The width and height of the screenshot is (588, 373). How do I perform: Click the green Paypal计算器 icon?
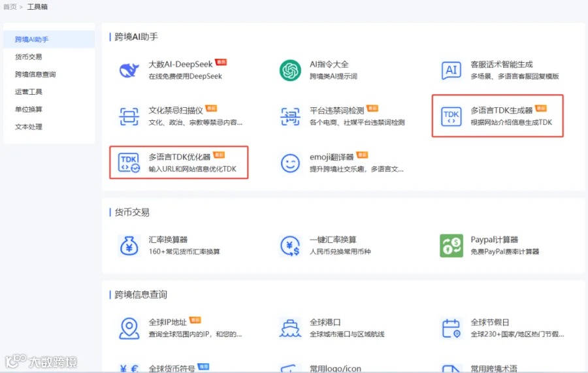tap(451, 246)
